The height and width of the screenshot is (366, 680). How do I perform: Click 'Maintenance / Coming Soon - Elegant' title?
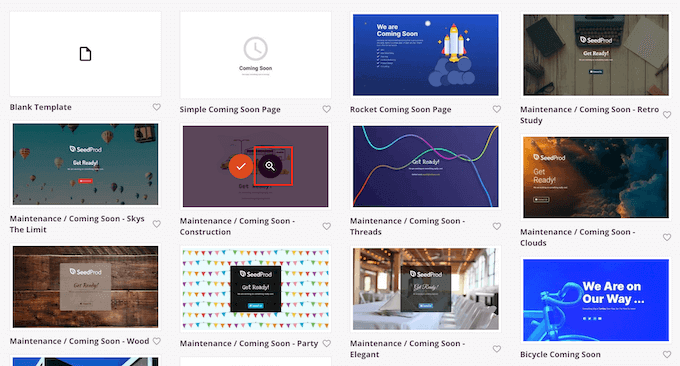407,349
